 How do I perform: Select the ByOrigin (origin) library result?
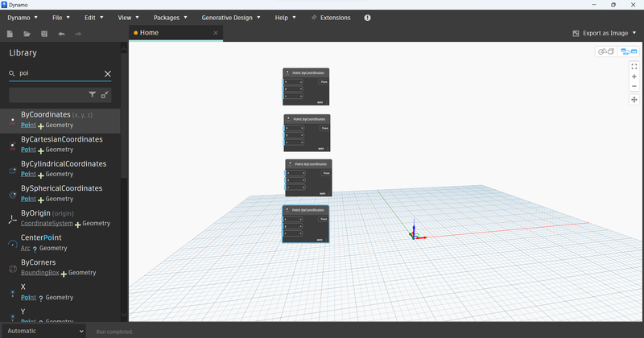[60, 220]
